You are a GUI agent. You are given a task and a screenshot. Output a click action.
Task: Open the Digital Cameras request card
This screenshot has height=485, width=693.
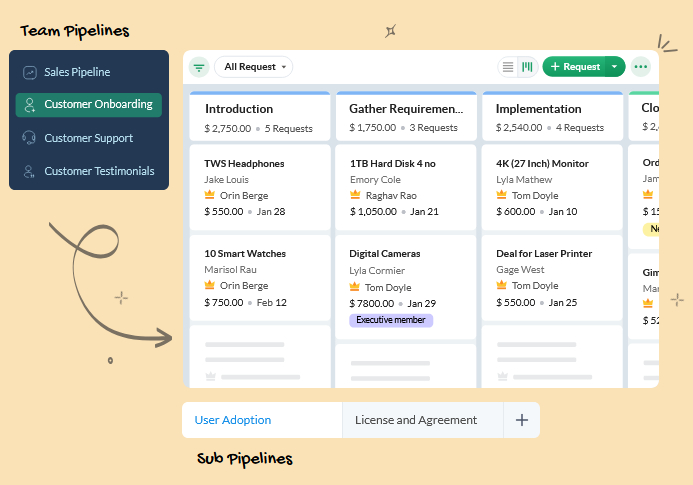[x=406, y=287]
